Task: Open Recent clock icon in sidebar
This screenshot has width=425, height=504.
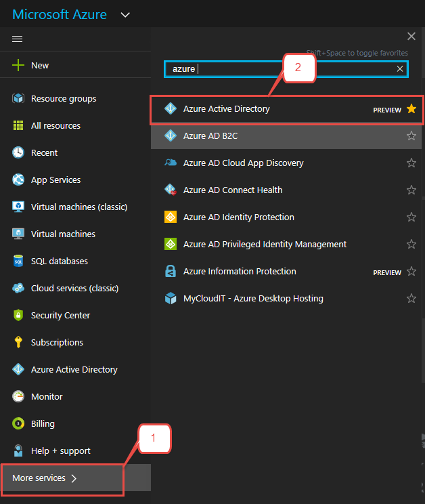Action: 18,153
